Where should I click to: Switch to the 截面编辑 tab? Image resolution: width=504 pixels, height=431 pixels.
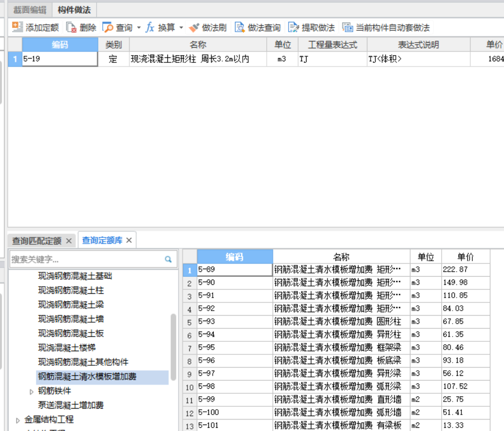click(x=30, y=10)
